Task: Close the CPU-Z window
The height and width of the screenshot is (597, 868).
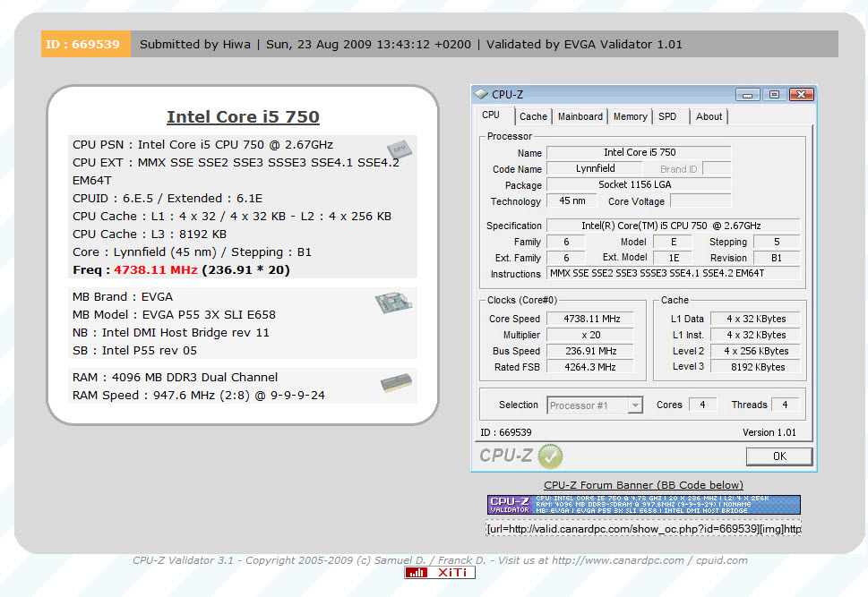Action: [801, 95]
